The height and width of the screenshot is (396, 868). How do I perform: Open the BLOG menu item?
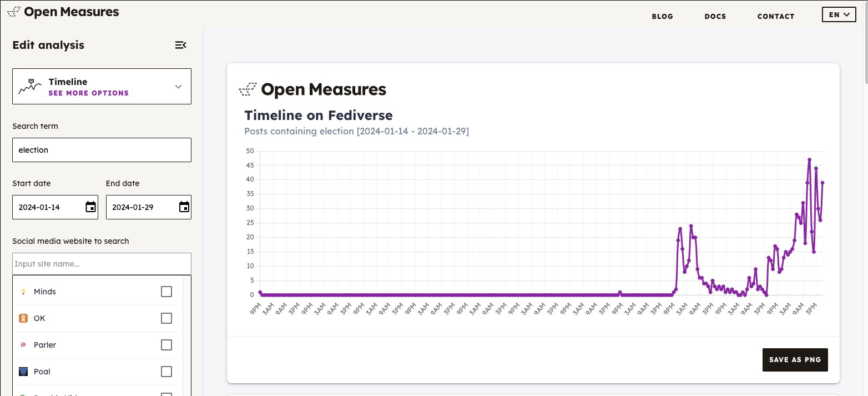662,16
